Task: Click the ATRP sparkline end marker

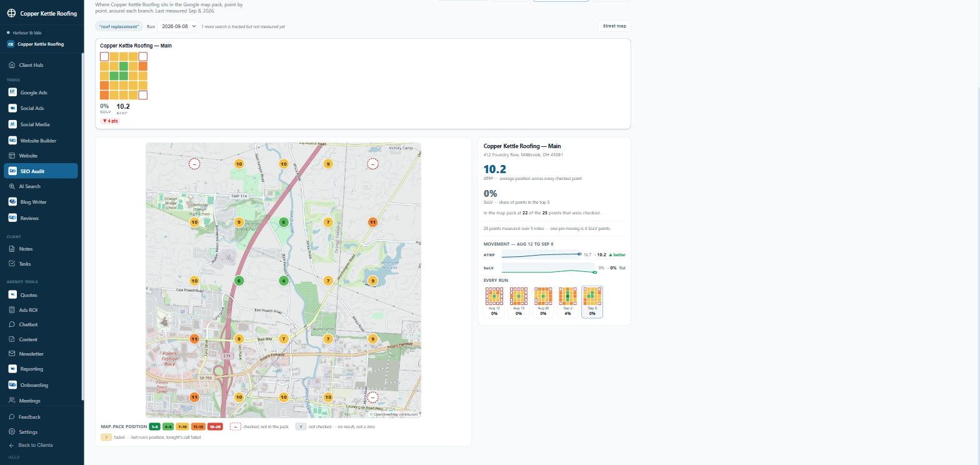Action: pyautogui.click(x=579, y=254)
